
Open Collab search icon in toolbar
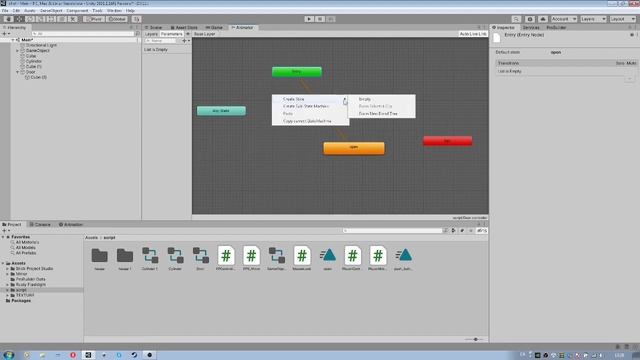(x=516, y=19)
